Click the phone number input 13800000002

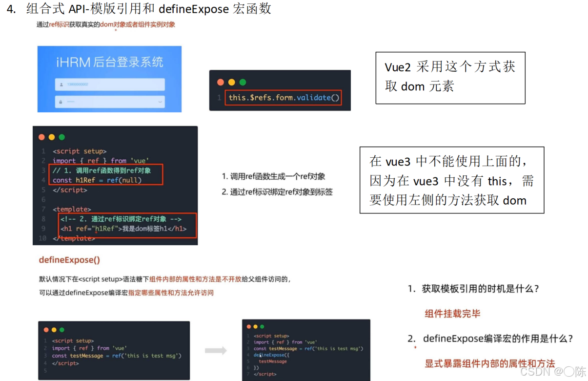(x=78, y=85)
